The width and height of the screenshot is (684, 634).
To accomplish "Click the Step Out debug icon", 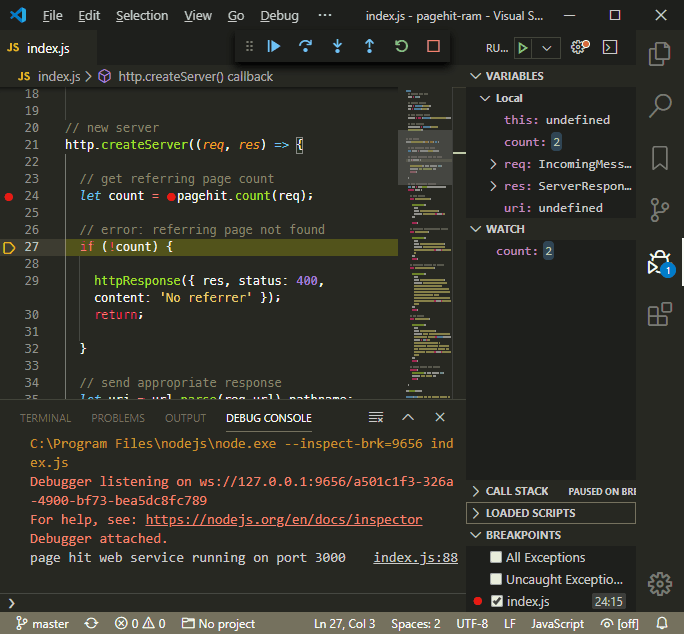I will (369, 46).
